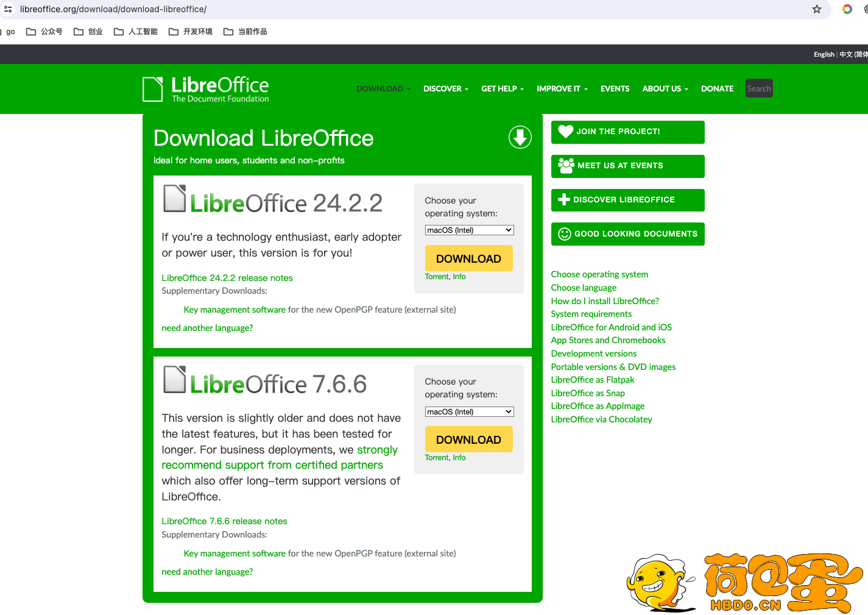Open the 当前作品 bookmark folder

245,32
